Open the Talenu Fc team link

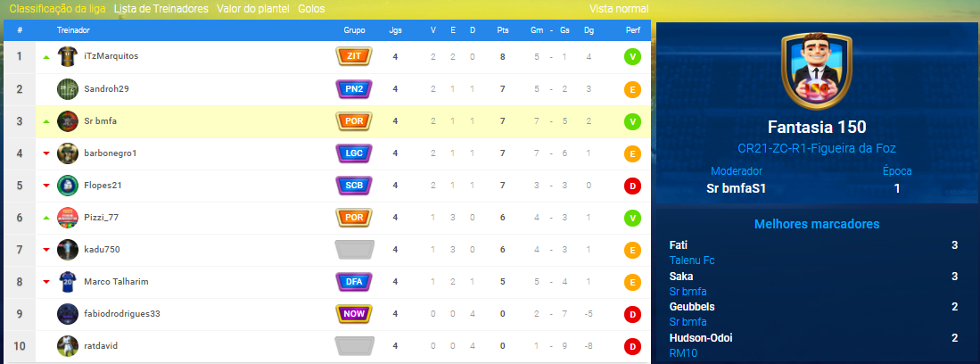(x=692, y=261)
